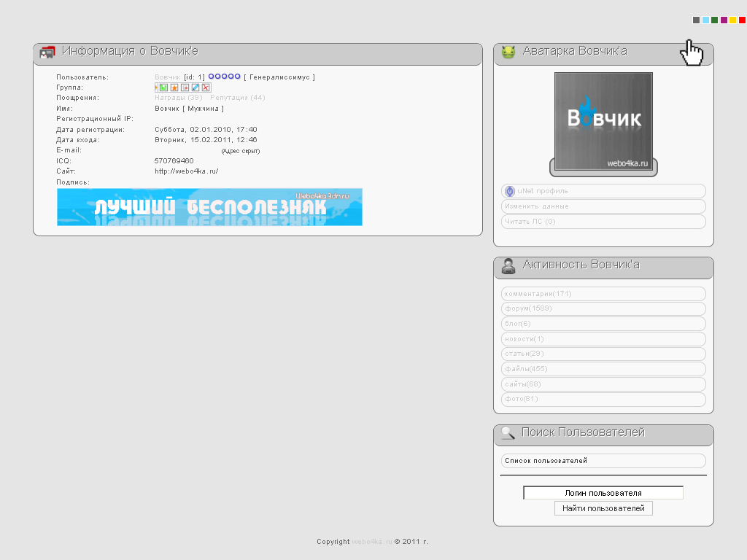Open Изменить данные to edit profile
This screenshot has width=747, height=560.
tap(603, 206)
